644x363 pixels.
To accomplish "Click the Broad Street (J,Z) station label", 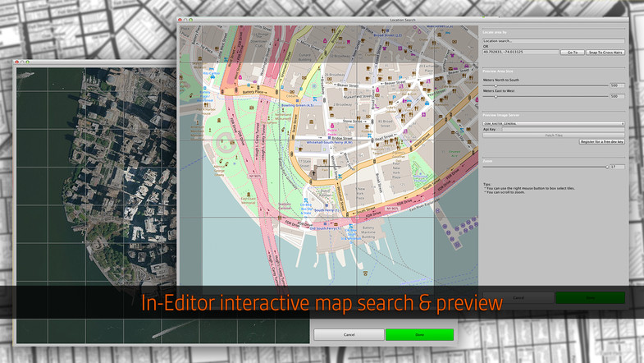I will click(x=387, y=35).
